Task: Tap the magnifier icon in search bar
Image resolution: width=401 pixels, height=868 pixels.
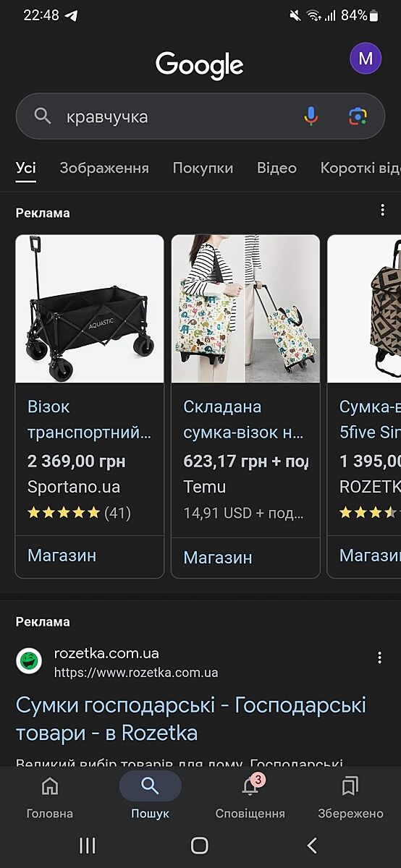Action: pos(43,116)
